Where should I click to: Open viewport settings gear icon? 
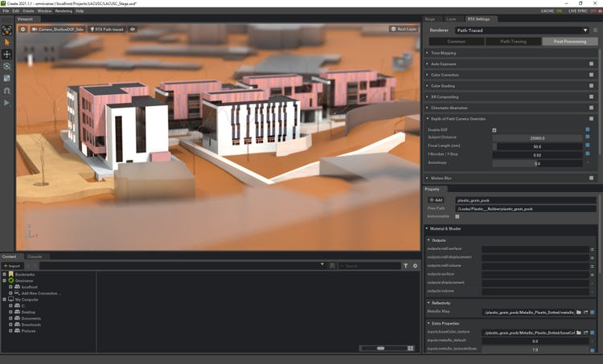tap(23, 28)
